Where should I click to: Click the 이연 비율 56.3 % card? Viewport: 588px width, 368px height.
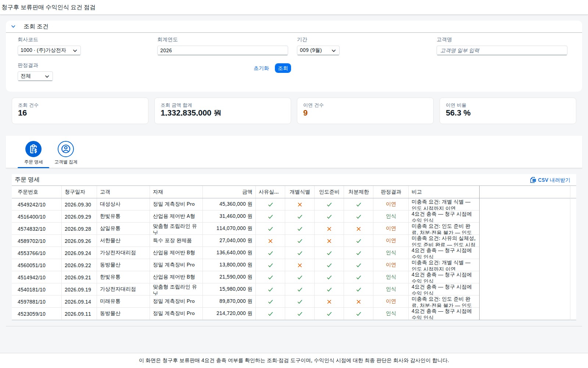tap(508, 111)
